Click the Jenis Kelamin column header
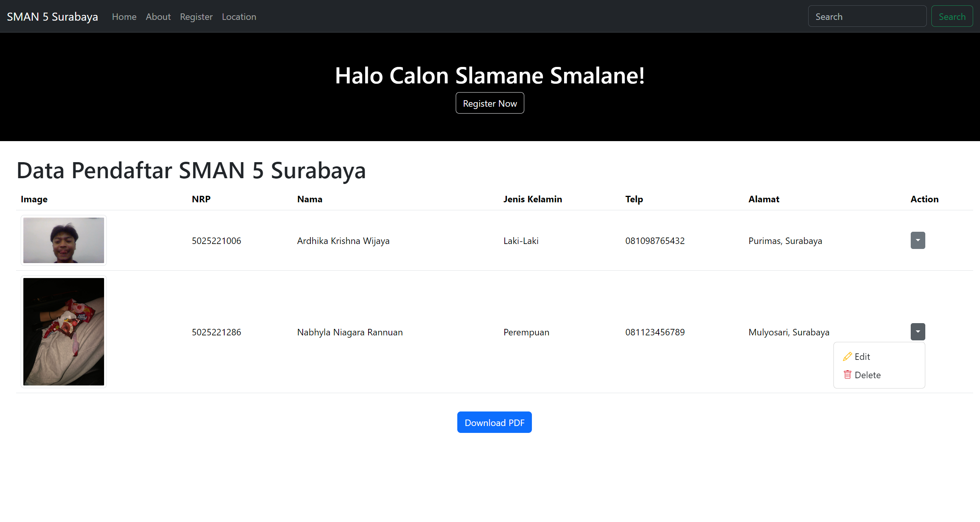This screenshot has height=522, width=980. click(532, 199)
